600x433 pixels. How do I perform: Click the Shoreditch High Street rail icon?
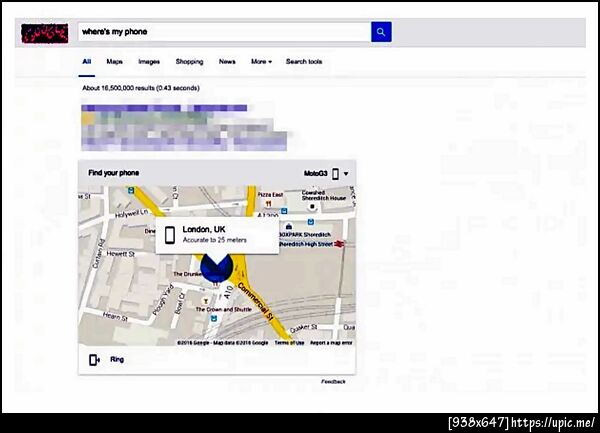(339, 244)
